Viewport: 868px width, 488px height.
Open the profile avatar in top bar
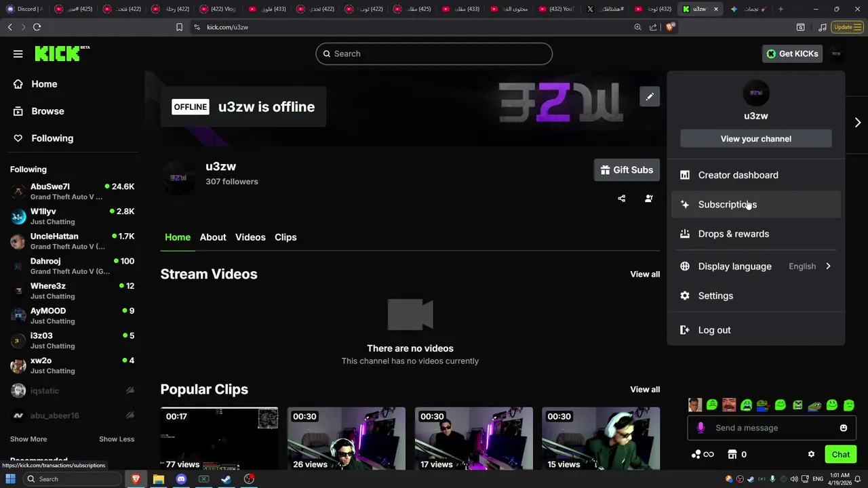(836, 54)
